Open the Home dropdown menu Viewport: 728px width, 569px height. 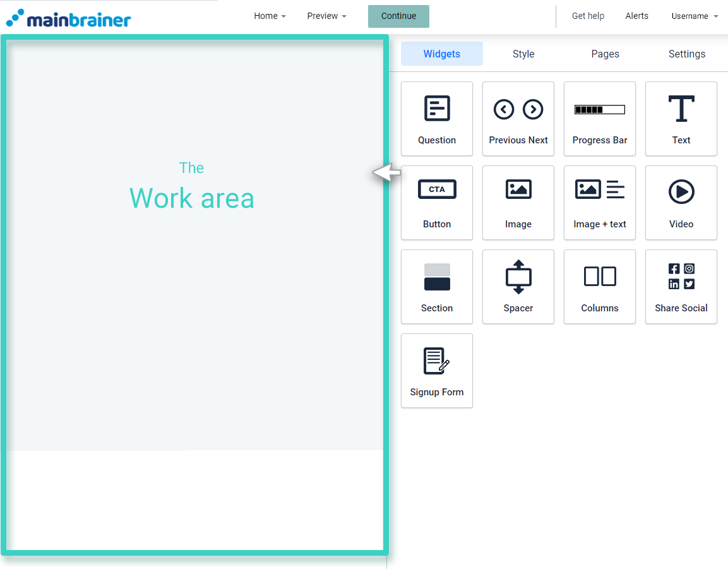(270, 16)
